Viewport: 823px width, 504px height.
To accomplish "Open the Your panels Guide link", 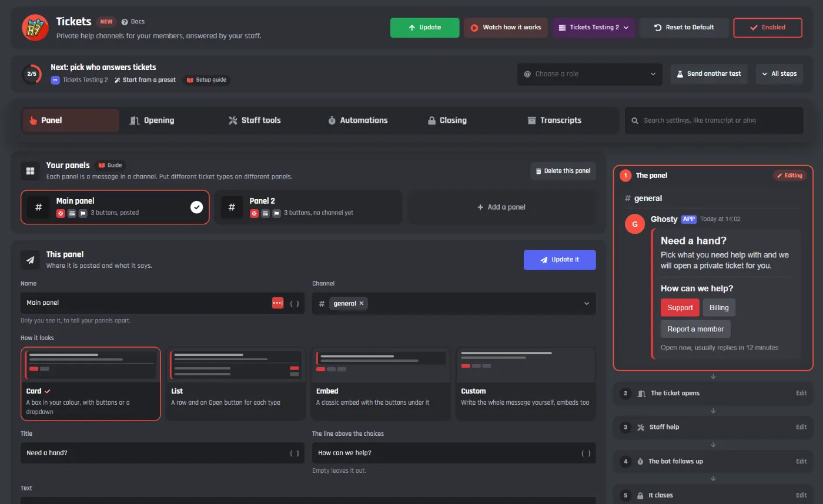I will pyautogui.click(x=110, y=166).
